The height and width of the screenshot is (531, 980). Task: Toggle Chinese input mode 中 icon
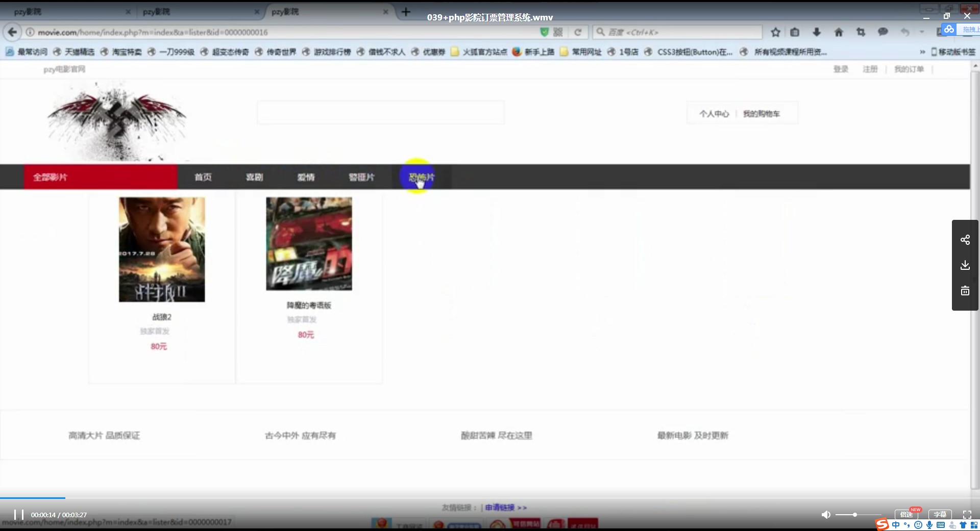pyautogui.click(x=896, y=525)
